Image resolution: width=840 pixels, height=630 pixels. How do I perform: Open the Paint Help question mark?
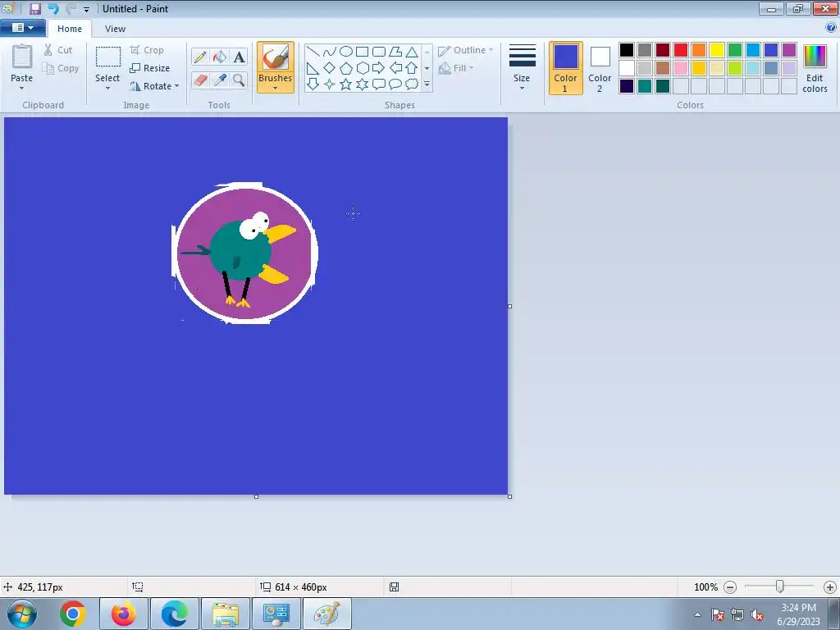831,27
